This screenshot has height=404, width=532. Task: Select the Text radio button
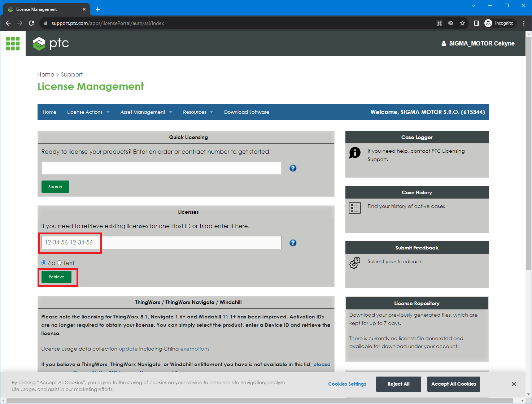coord(60,262)
